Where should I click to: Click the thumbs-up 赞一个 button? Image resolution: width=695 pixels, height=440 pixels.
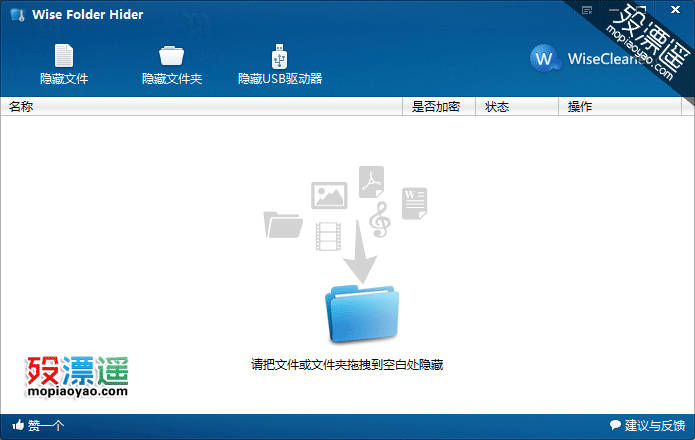tap(38, 425)
